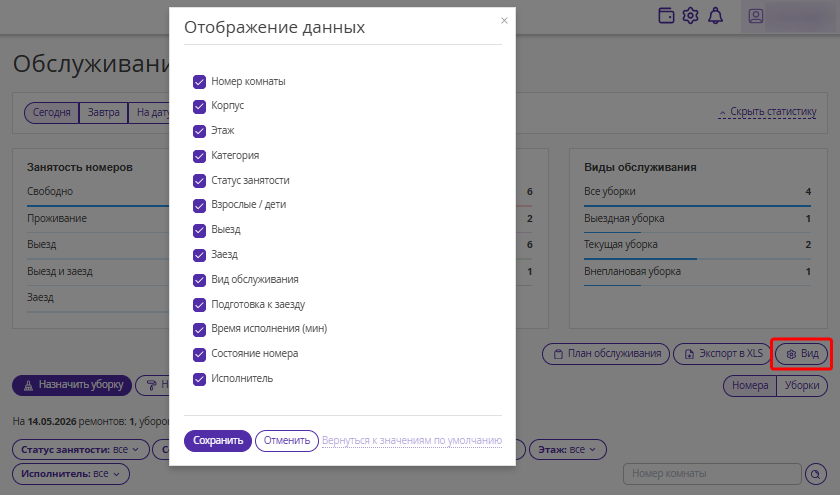Click Экспорт в XLS button
The width and height of the screenshot is (840, 495).
(x=723, y=354)
